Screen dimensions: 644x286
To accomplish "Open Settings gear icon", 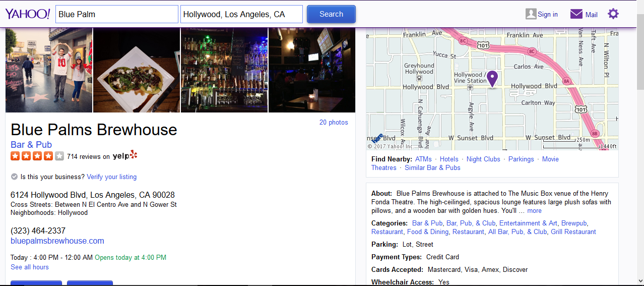I will (x=613, y=14).
